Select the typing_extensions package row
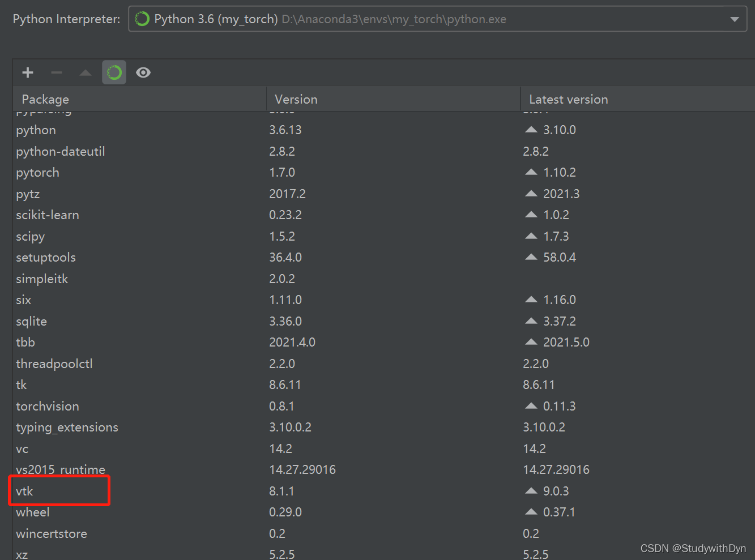Viewport: 755px width, 560px height. click(x=384, y=428)
